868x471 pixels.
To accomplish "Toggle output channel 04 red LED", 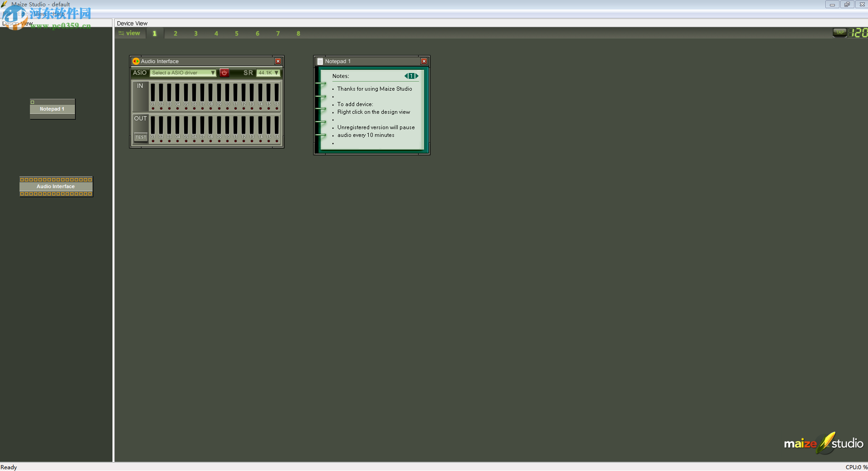I will click(178, 141).
